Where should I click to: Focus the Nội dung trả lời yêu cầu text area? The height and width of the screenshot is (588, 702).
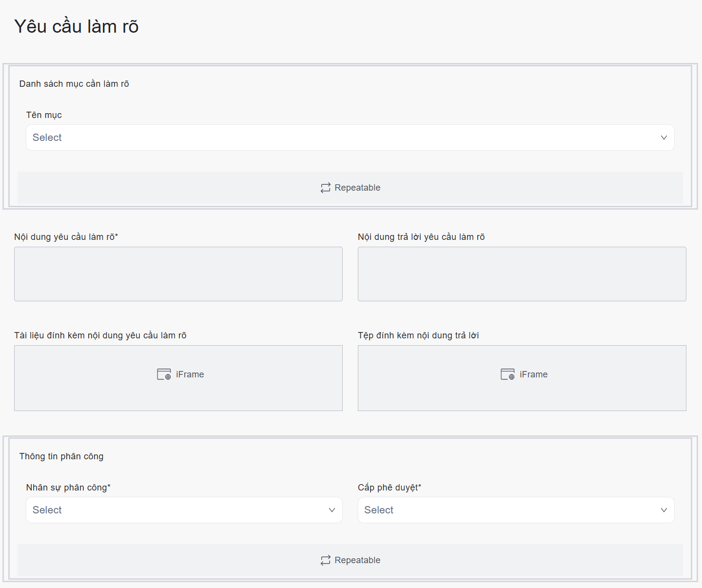[x=522, y=274]
